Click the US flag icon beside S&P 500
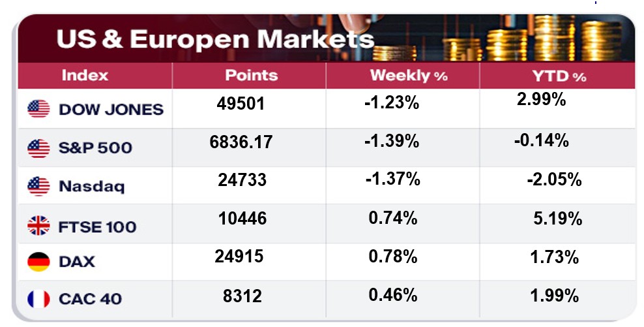The height and width of the screenshot is (327, 644). (x=38, y=148)
